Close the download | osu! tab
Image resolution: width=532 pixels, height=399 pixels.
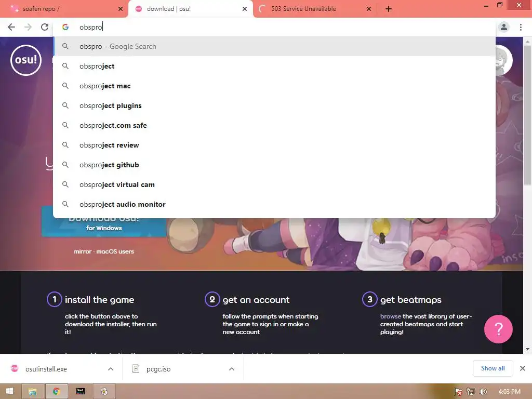tap(245, 9)
